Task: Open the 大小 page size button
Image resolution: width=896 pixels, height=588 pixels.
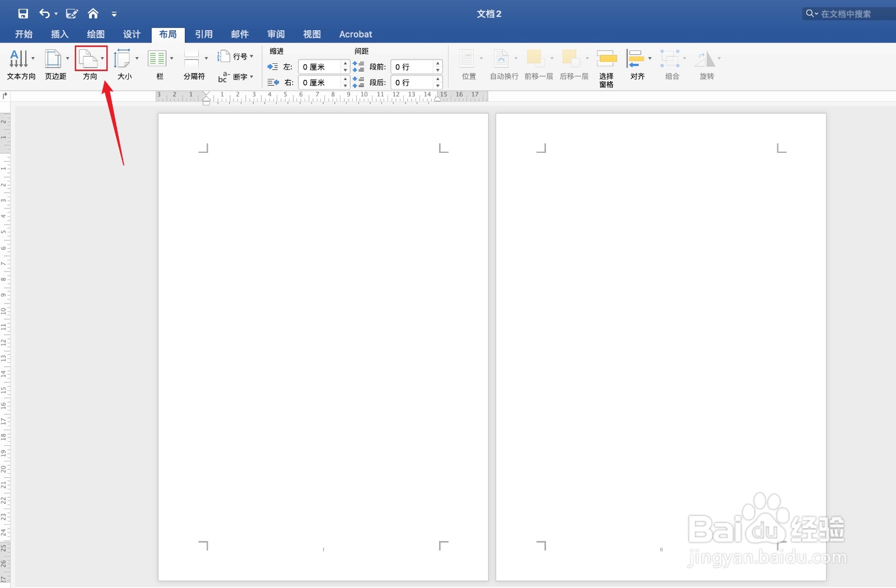Action: coord(125,64)
